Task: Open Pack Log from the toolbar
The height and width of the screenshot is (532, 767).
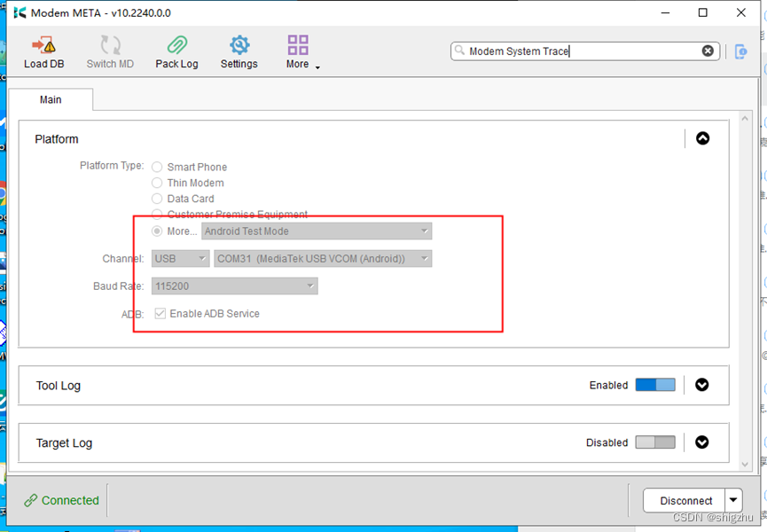Action: coord(176,51)
